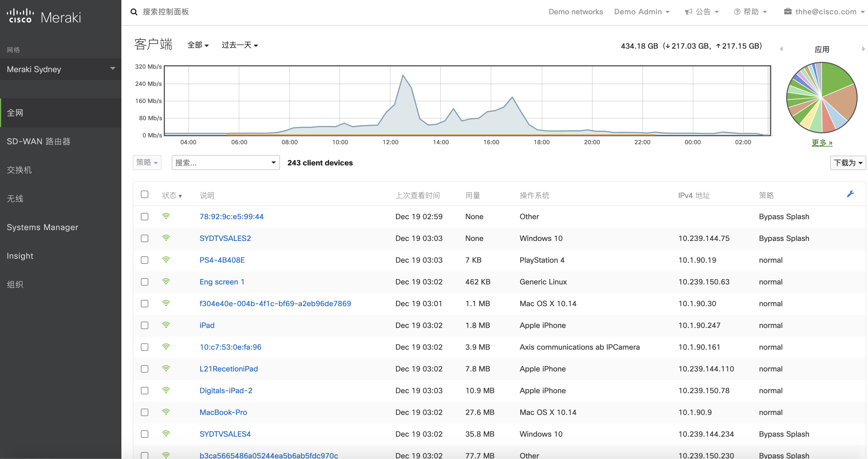Select the MacBook-Pro row checkbox

tap(145, 412)
